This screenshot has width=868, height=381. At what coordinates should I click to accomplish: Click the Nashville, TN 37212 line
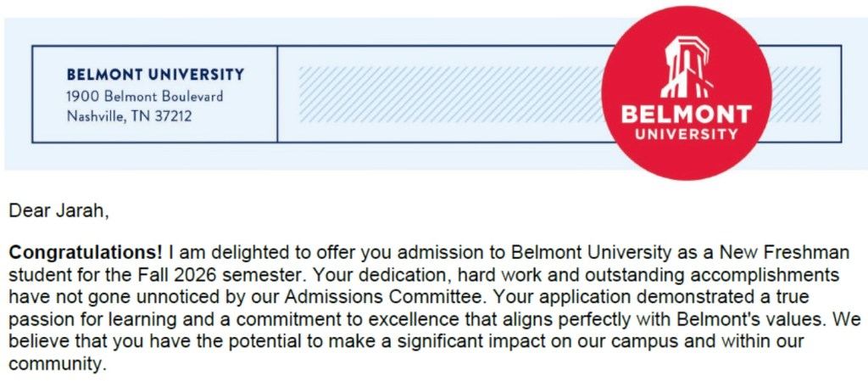pos(129,116)
